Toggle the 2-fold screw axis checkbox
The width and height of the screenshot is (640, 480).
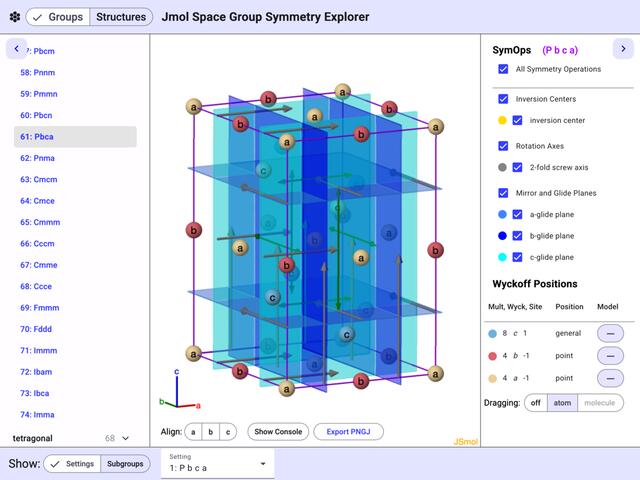click(x=517, y=167)
